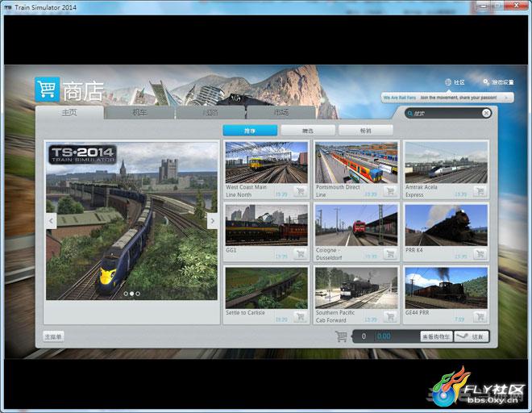Open the GE44 PRR thumbnail
The width and height of the screenshot is (532, 413).
(447, 288)
